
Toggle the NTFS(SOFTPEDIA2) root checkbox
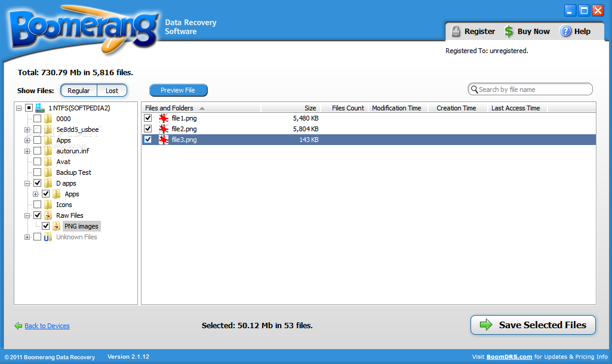[x=29, y=107]
